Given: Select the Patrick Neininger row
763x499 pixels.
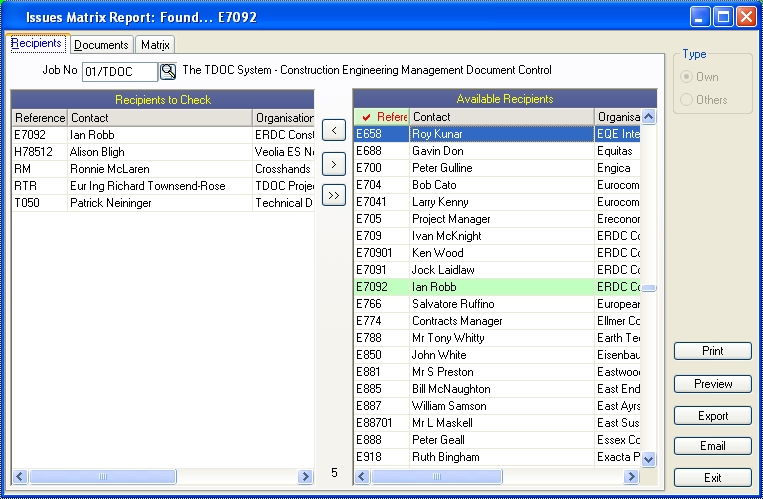Looking at the screenshot, I should point(163,203).
